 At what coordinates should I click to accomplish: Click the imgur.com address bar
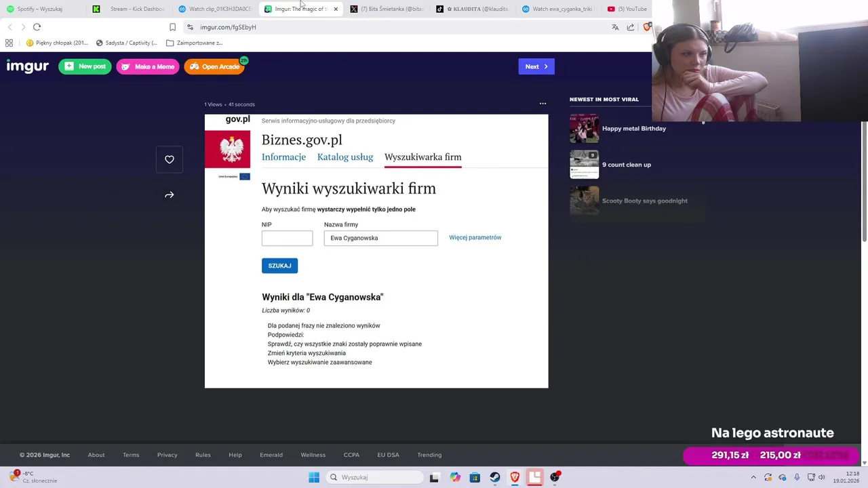[400, 27]
